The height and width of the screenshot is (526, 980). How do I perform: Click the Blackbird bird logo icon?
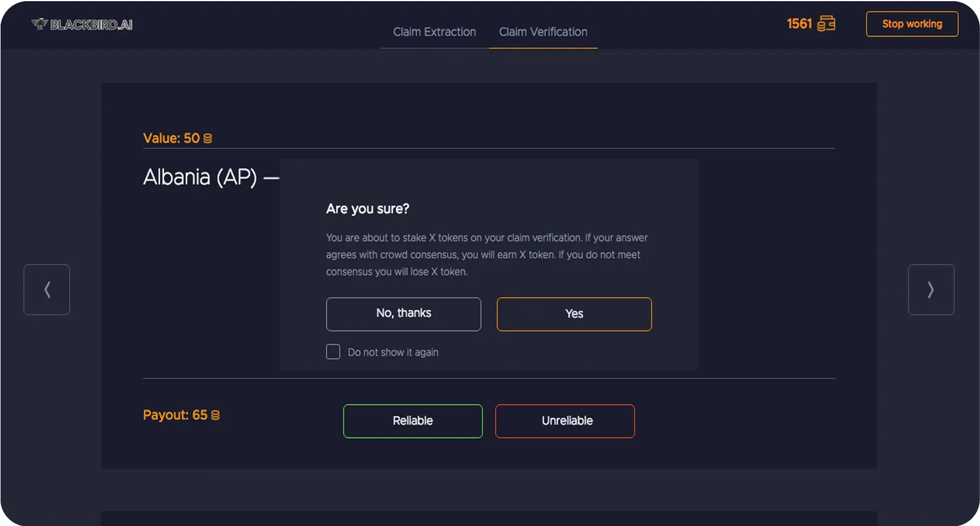tap(39, 24)
